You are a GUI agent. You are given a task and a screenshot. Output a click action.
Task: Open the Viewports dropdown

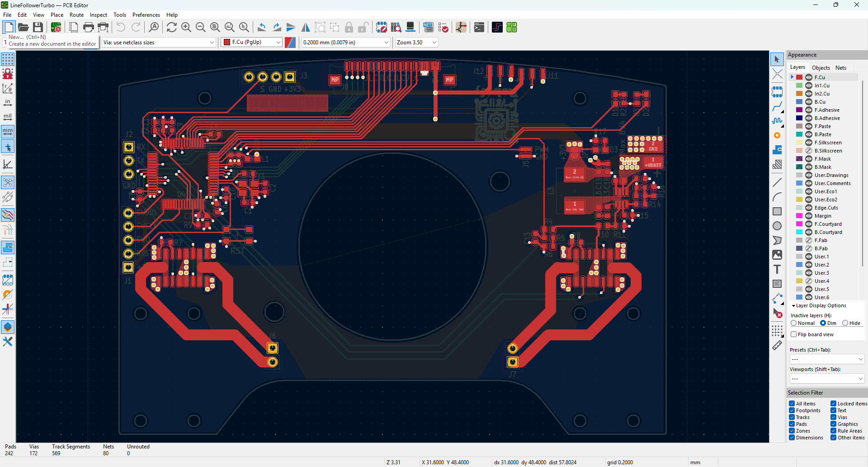827,379
